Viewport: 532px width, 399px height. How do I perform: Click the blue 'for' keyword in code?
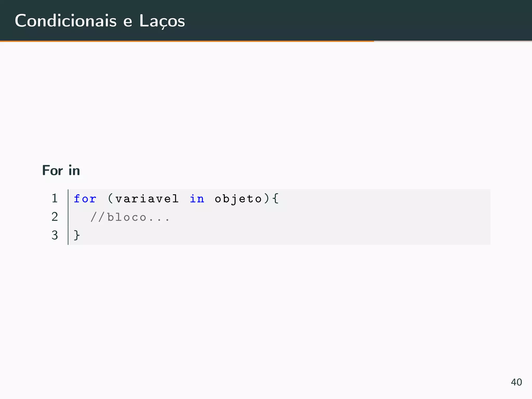coord(85,199)
